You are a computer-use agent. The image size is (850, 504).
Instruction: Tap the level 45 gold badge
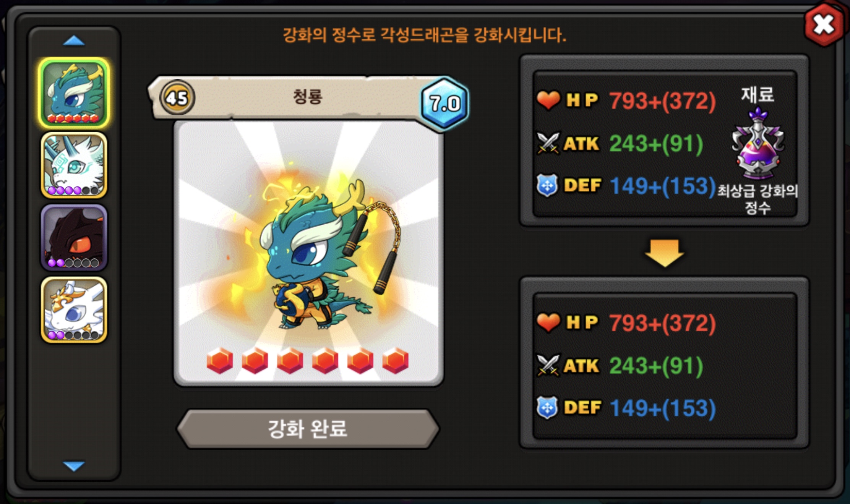(x=177, y=97)
